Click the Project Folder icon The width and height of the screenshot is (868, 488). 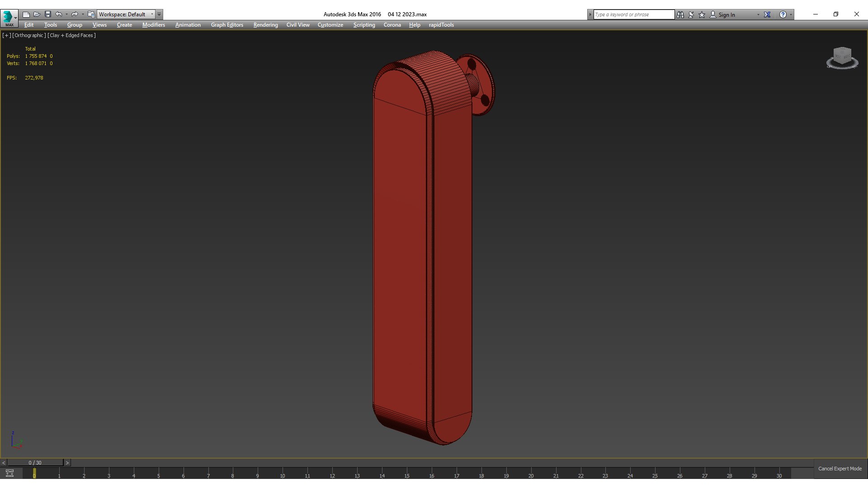pyautogui.click(x=91, y=14)
